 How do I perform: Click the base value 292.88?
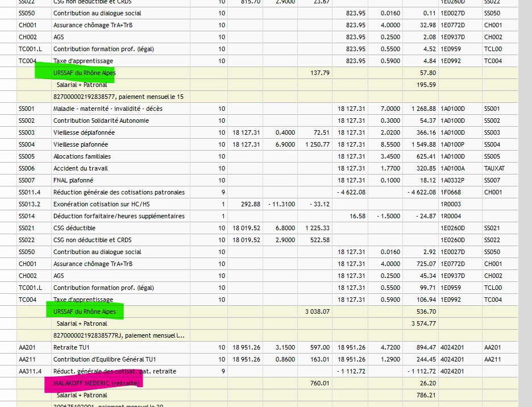point(251,204)
